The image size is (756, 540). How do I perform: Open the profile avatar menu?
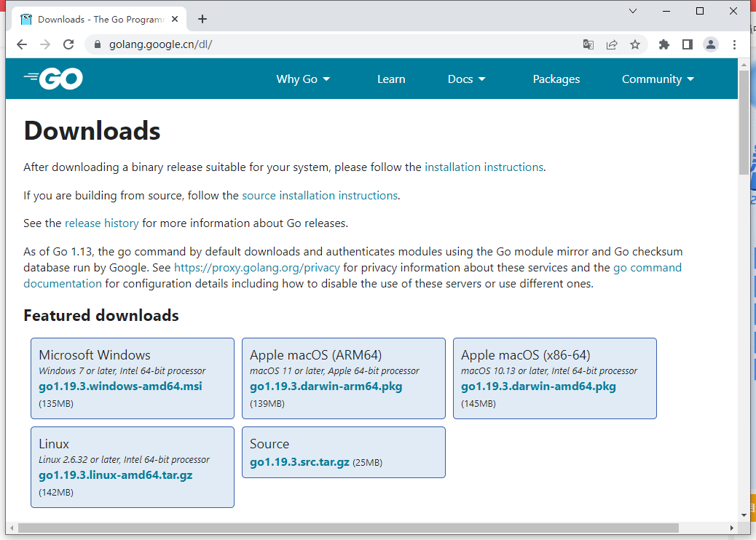tap(711, 45)
